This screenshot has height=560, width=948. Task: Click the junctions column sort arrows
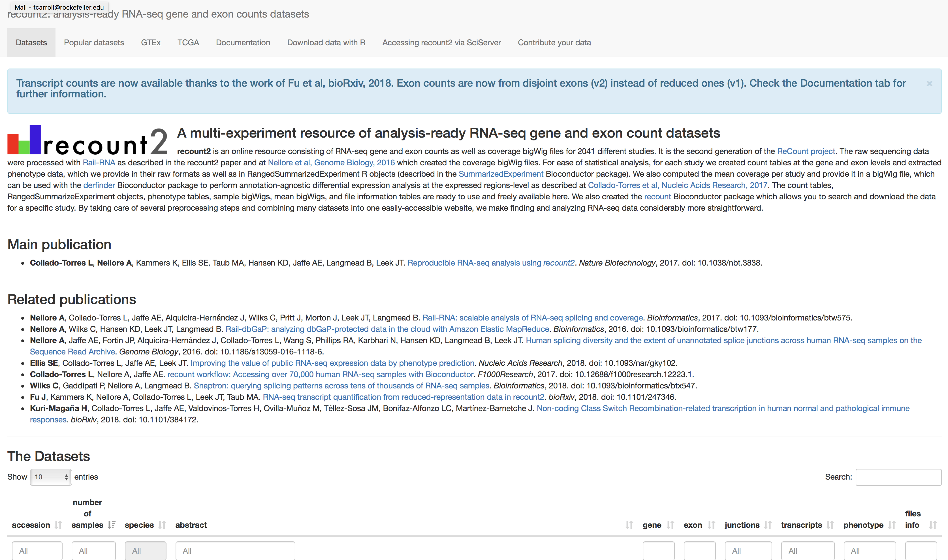click(x=768, y=525)
